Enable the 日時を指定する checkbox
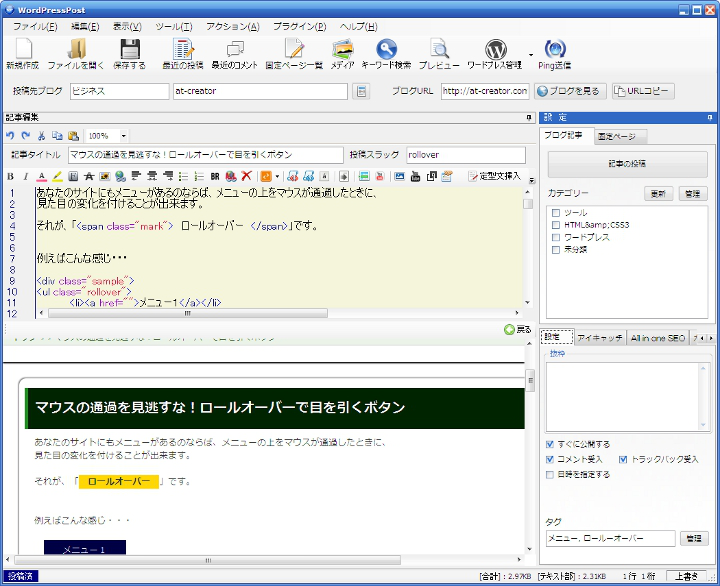 [550, 474]
